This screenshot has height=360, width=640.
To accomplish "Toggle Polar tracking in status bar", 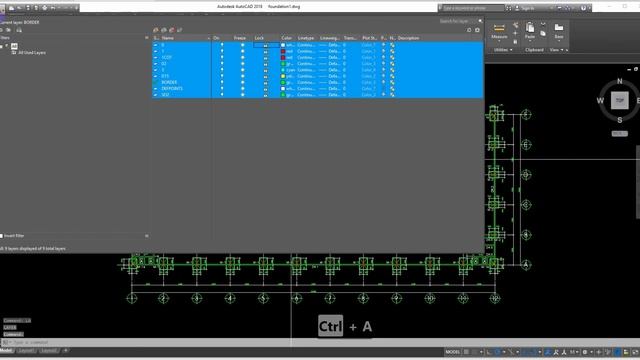I will tap(497, 352).
